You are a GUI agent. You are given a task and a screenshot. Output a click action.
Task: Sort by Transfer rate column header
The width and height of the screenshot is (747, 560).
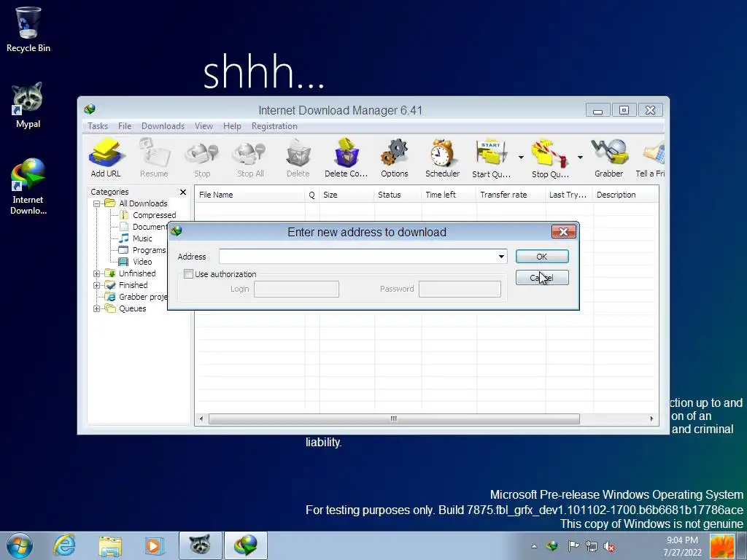[511, 195]
